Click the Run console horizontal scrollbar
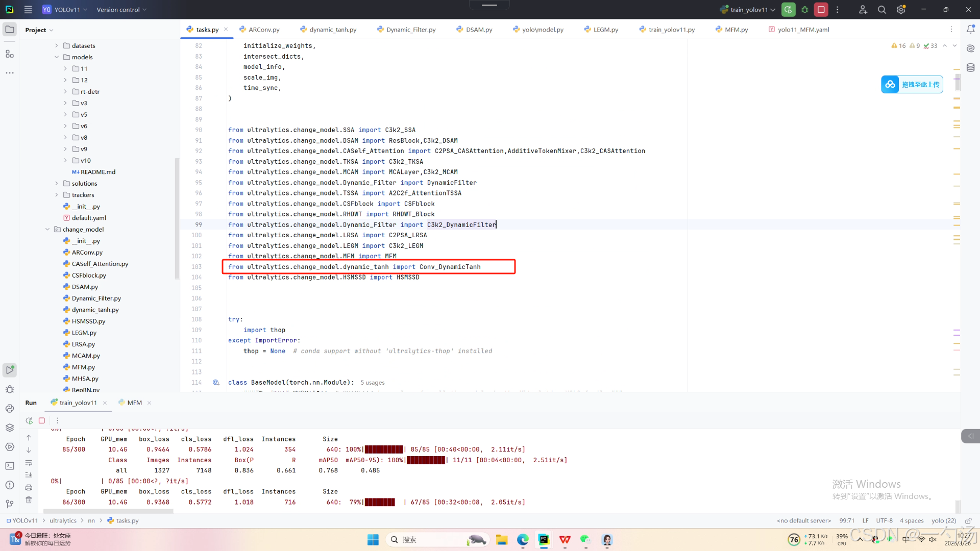Viewport: 980px width, 551px height. (108, 511)
